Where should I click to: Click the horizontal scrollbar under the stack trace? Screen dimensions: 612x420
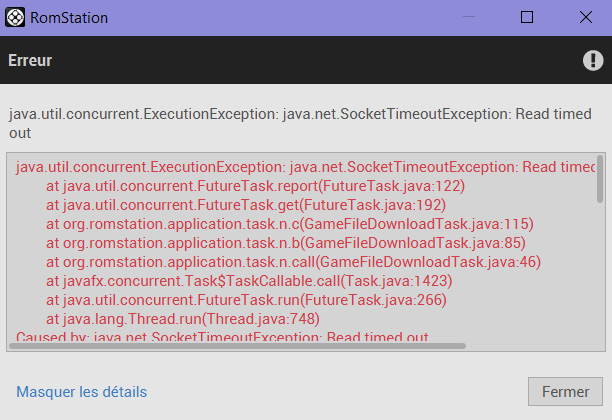(x=237, y=346)
